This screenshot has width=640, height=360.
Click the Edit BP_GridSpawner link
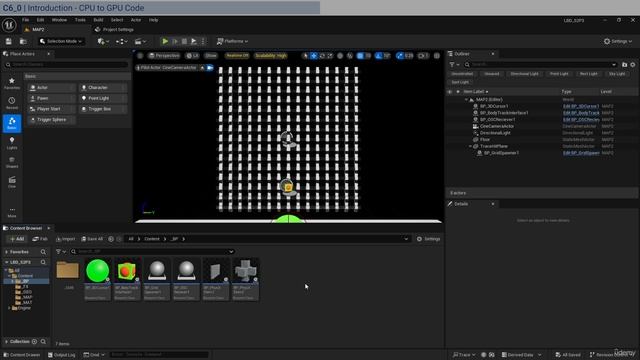[x=581, y=153]
